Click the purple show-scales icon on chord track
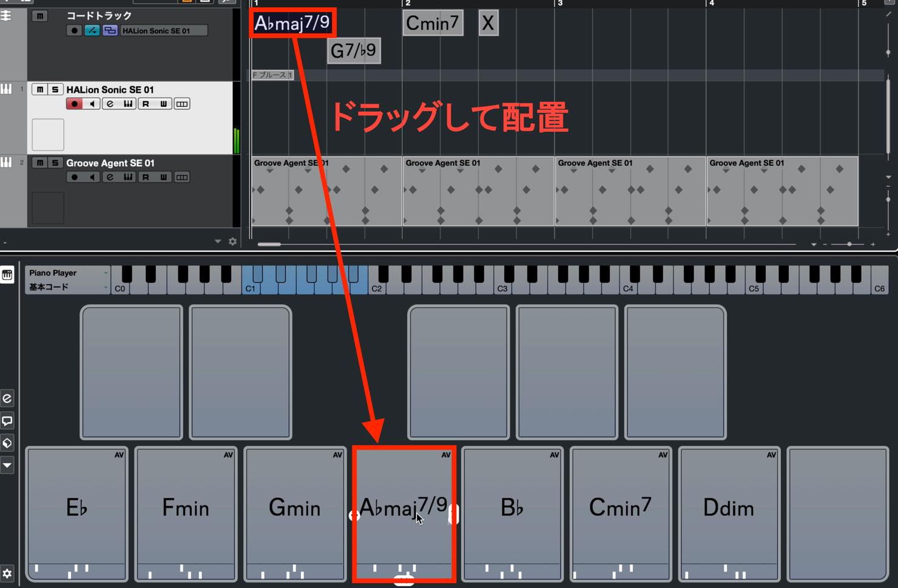Viewport: 898px width, 588px height. [110, 30]
